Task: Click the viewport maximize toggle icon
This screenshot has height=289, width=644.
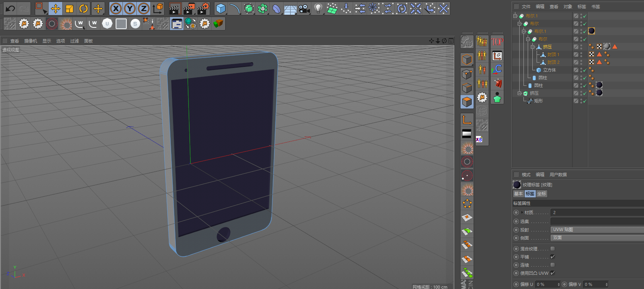Action: point(451,41)
